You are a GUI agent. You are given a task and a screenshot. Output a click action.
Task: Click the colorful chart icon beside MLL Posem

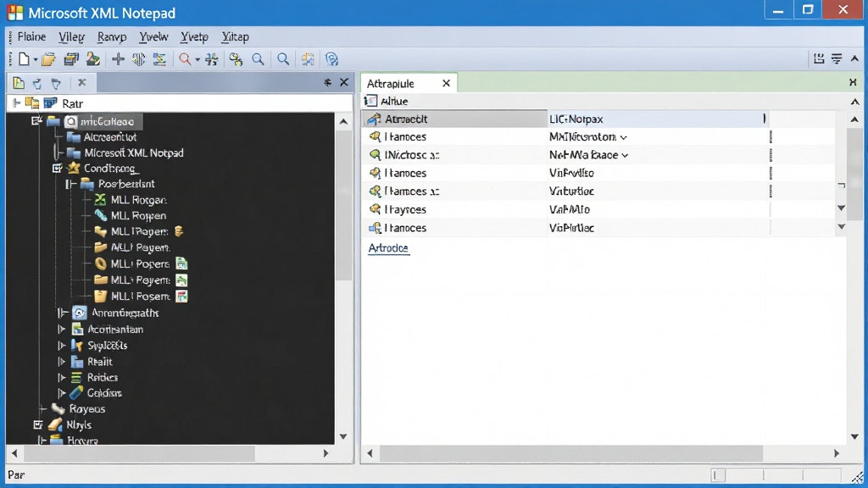point(181,296)
